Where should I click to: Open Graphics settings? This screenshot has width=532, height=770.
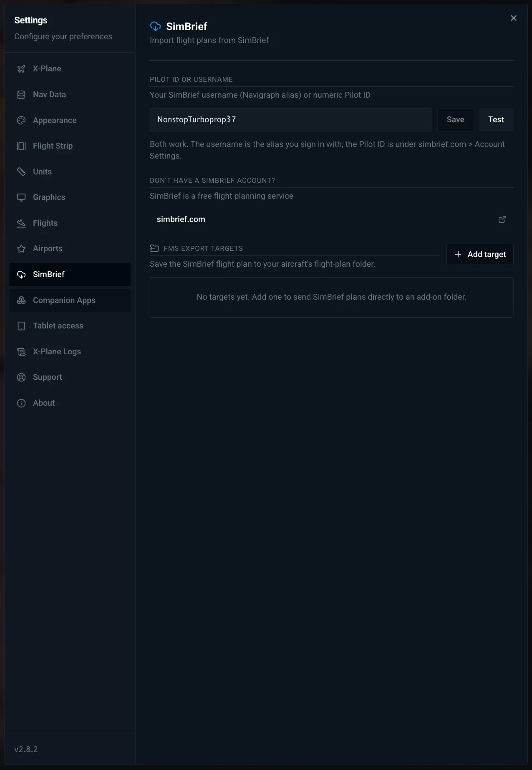(x=70, y=197)
